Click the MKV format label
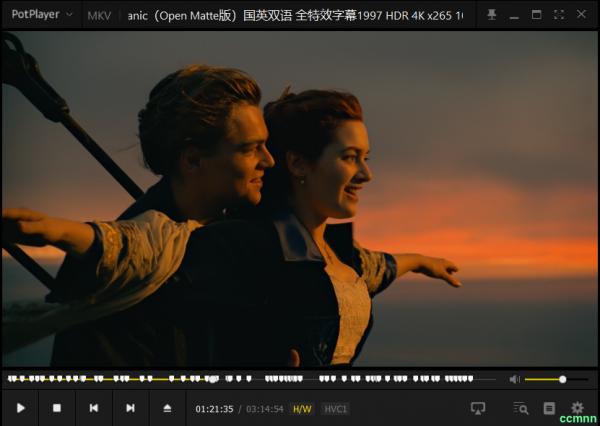 [99, 16]
